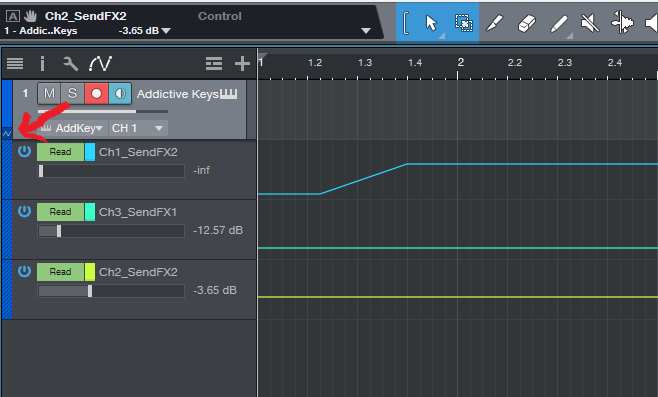
Task: Select the Listen speaker tool
Action: tap(652, 23)
